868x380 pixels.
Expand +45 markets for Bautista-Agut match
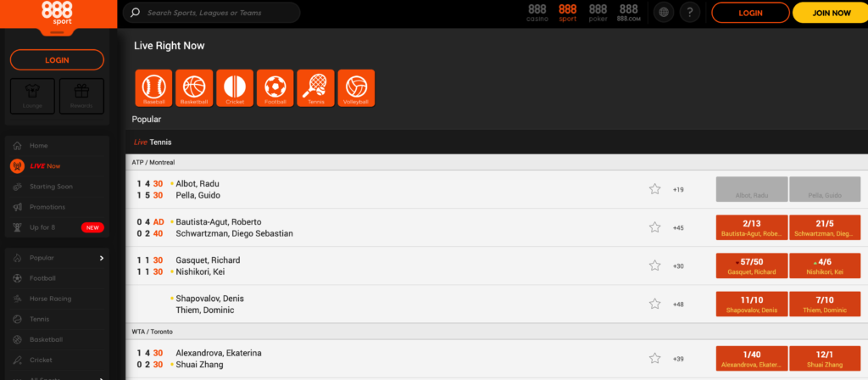pos(678,227)
